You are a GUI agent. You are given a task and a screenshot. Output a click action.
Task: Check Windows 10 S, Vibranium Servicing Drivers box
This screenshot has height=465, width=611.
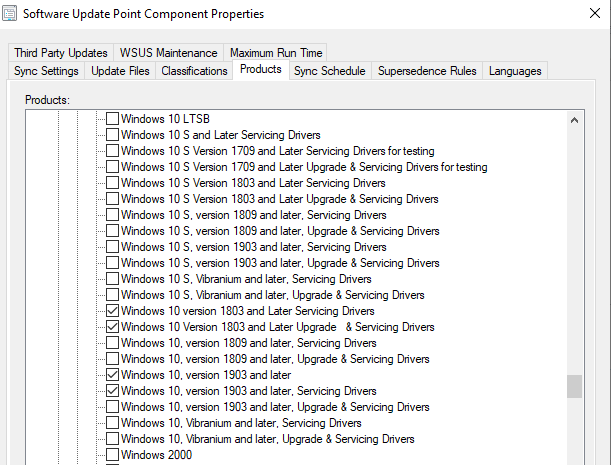[113, 278]
